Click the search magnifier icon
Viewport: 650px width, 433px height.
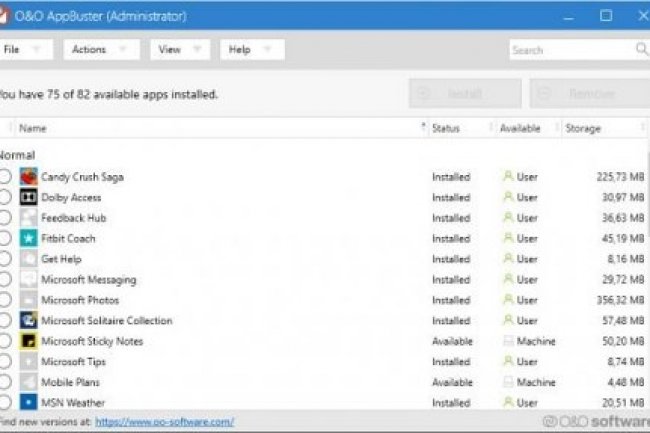[x=641, y=49]
